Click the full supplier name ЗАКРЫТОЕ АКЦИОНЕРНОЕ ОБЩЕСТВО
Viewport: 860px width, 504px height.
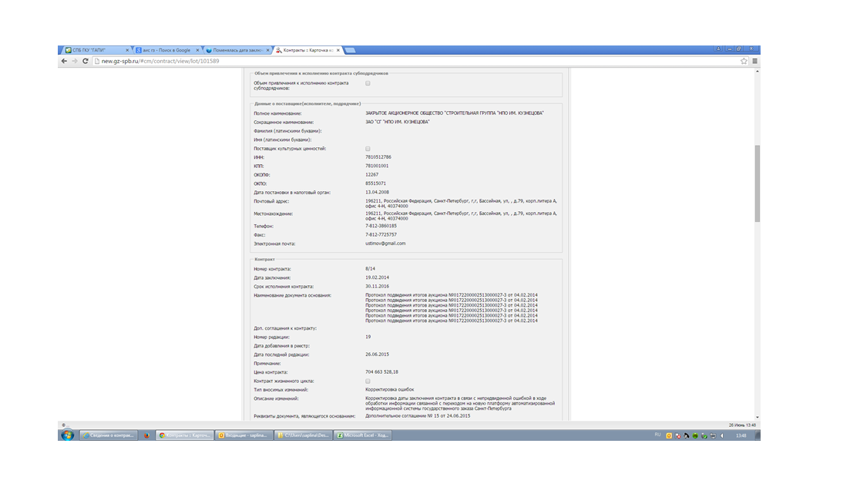tap(455, 113)
